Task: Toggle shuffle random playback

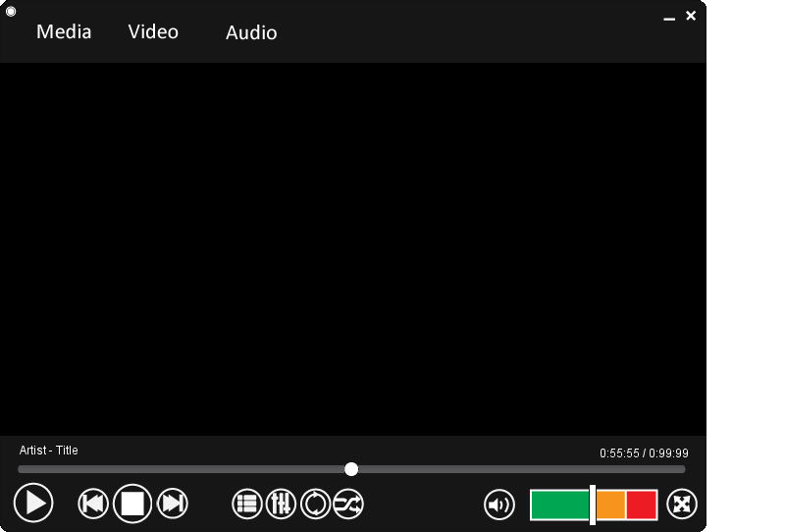Action: coord(348,504)
